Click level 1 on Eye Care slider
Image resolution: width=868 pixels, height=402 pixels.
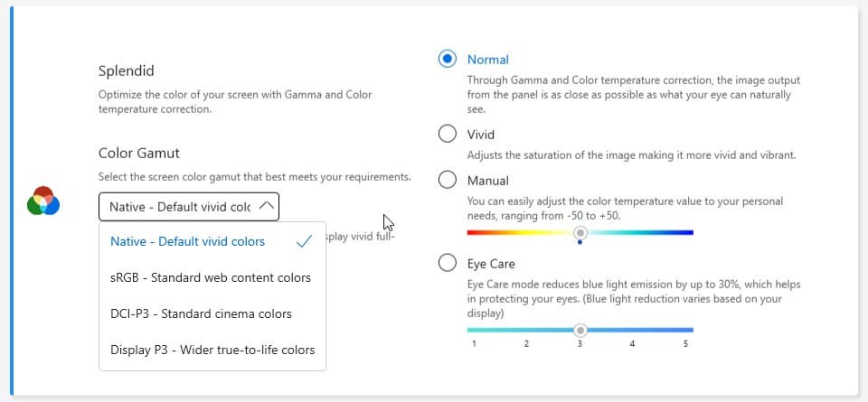474,331
